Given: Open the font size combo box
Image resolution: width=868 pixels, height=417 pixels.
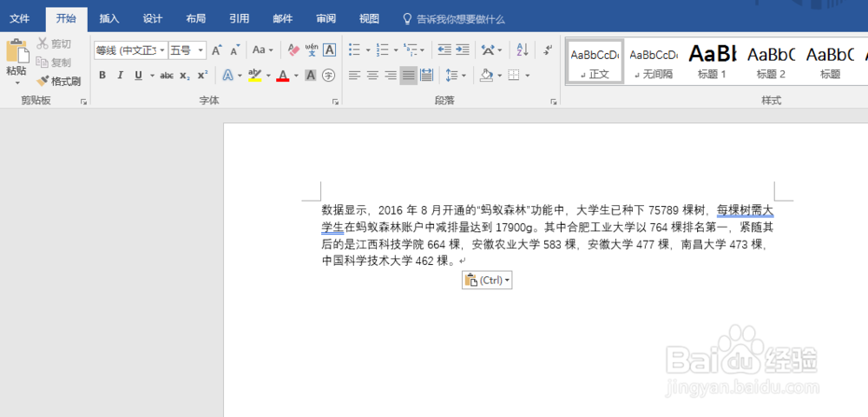Looking at the screenshot, I should [x=187, y=50].
